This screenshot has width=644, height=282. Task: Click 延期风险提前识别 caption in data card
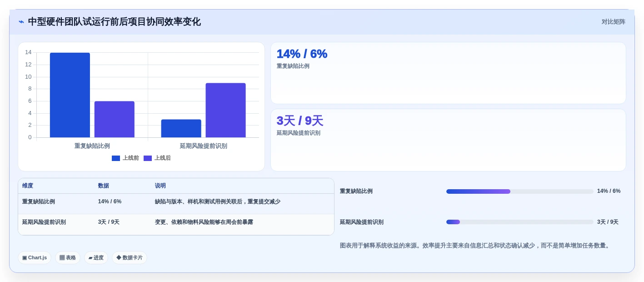(x=299, y=133)
